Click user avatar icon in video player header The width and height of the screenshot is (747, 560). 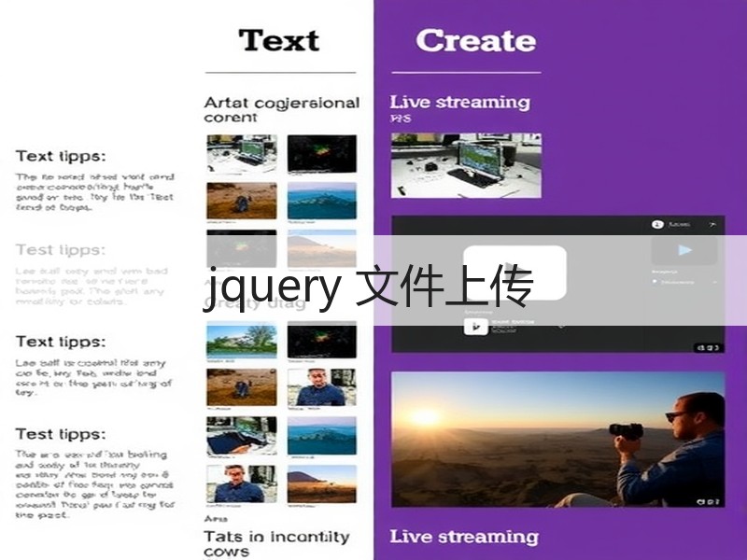(657, 224)
